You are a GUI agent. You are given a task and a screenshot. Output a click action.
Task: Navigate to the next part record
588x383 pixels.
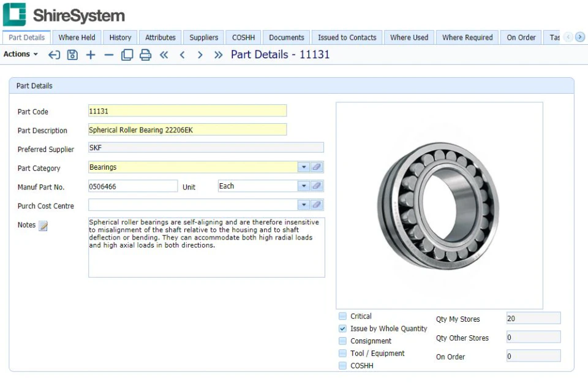[199, 55]
